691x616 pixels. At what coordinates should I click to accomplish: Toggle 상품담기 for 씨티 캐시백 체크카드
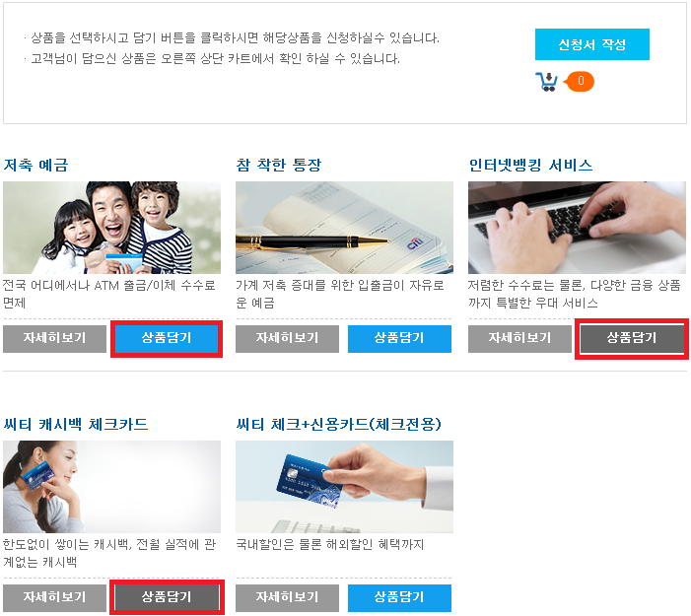pyautogui.click(x=167, y=597)
